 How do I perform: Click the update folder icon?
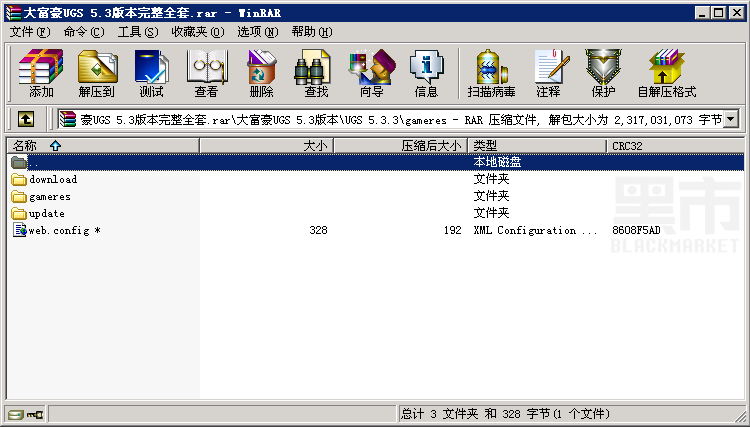tap(19, 214)
